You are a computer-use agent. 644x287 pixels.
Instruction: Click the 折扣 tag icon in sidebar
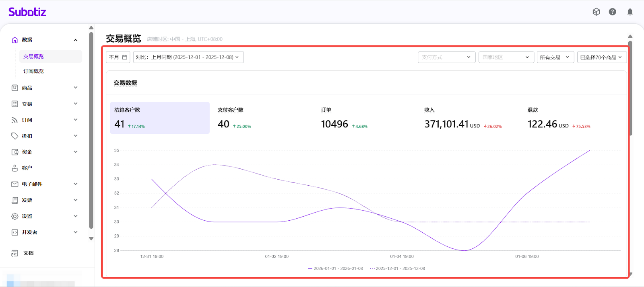(x=15, y=136)
